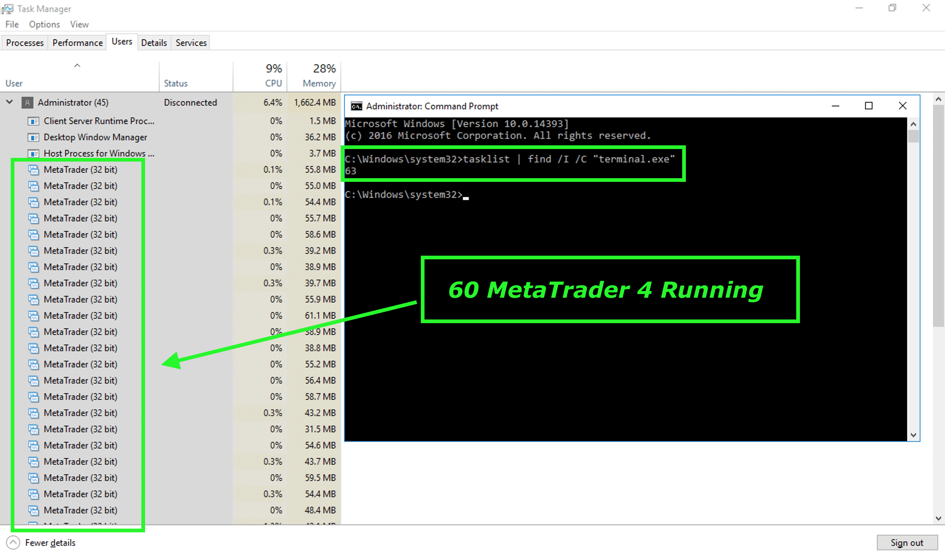945x560 pixels.
Task: Click the MetaTrader icon in the 55.9 MB row
Action: pyautogui.click(x=34, y=300)
